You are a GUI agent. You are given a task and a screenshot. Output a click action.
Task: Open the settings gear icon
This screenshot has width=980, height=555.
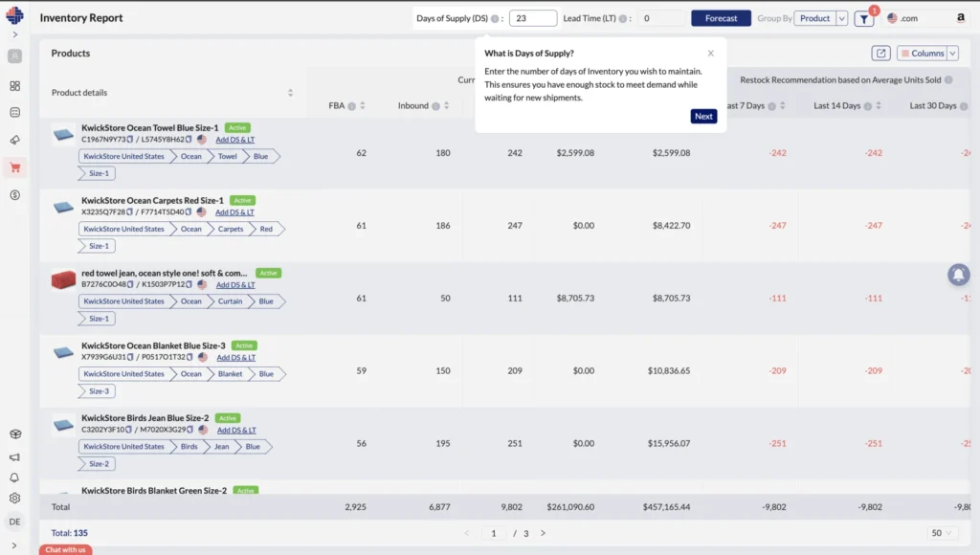[15, 499]
